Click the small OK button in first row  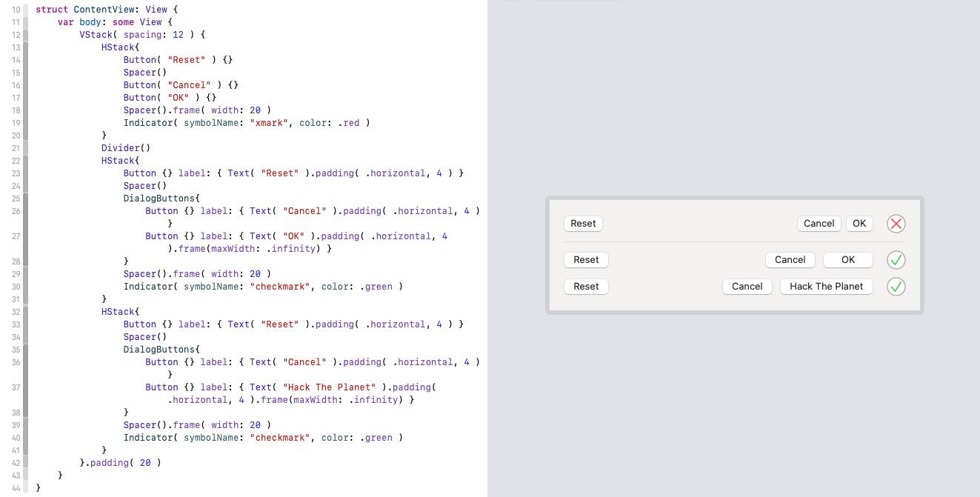(859, 224)
